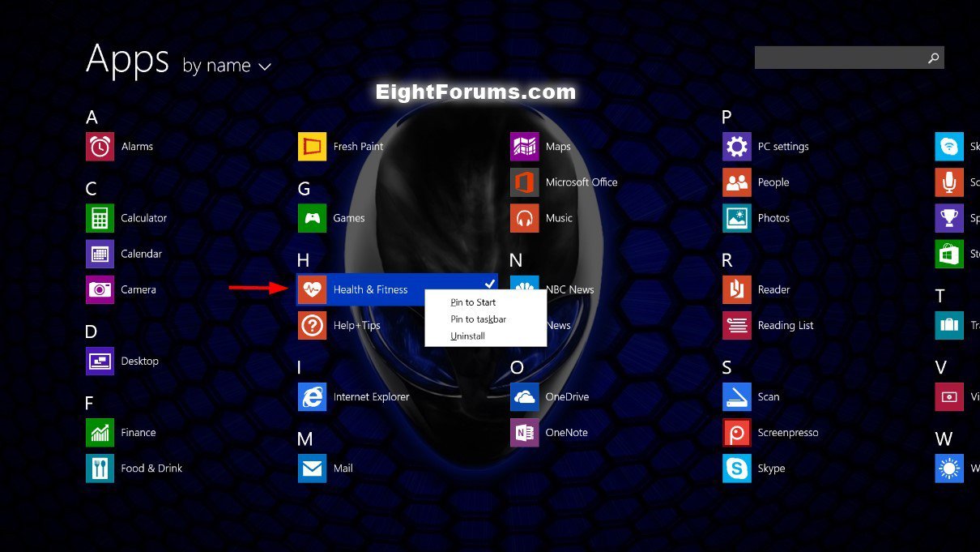Click the 'PC settings' label
Screen dimensions: 980x552
click(783, 147)
